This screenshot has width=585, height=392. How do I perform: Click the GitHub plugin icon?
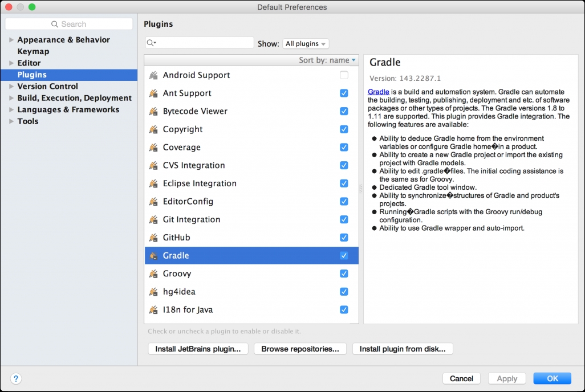click(x=153, y=238)
